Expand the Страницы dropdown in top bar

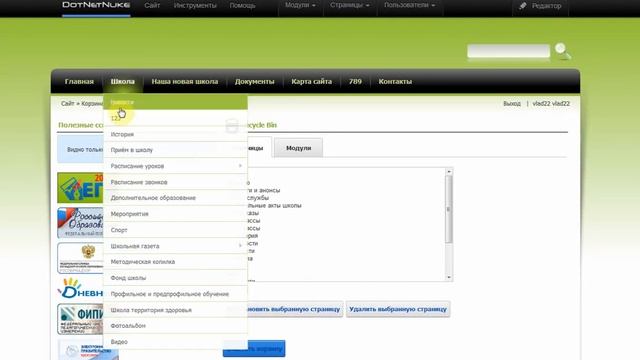click(350, 5)
